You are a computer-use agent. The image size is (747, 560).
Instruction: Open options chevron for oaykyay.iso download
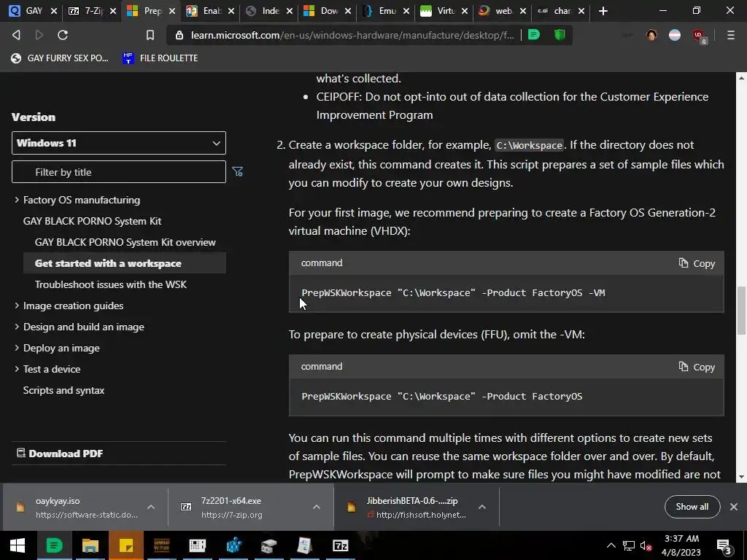(x=151, y=507)
